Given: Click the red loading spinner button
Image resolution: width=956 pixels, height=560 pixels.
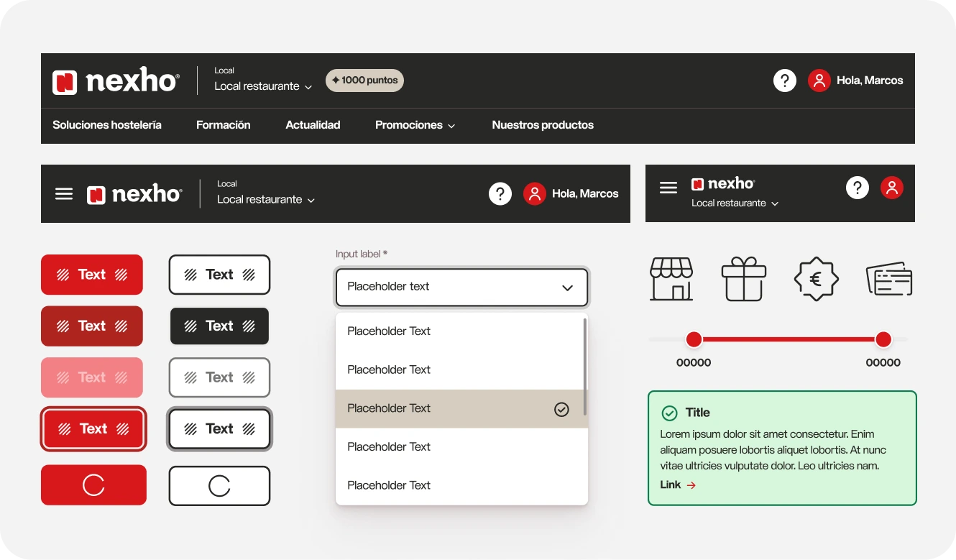Looking at the screenshot, I should [93, 485].
